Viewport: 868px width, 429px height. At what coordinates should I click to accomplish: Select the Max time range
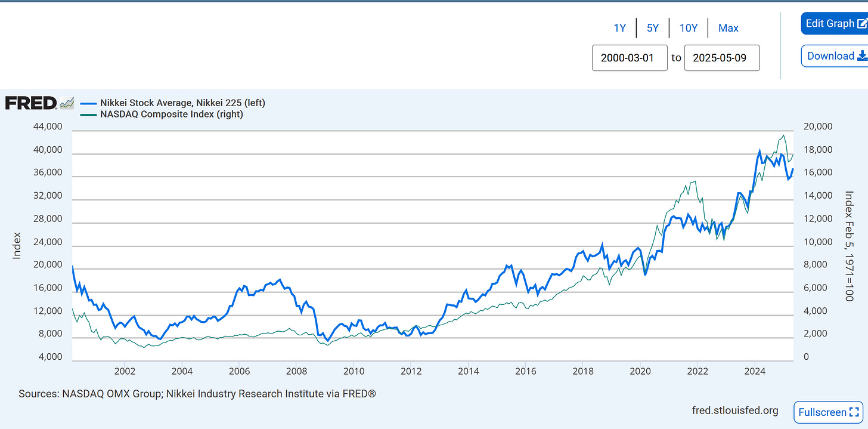click(x=728, y=28)
